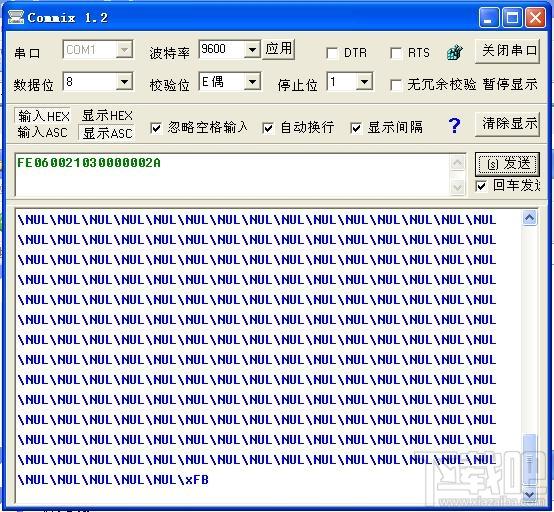
Task: Uncheck 自动换行 auto line wrap
Action: 268,128
